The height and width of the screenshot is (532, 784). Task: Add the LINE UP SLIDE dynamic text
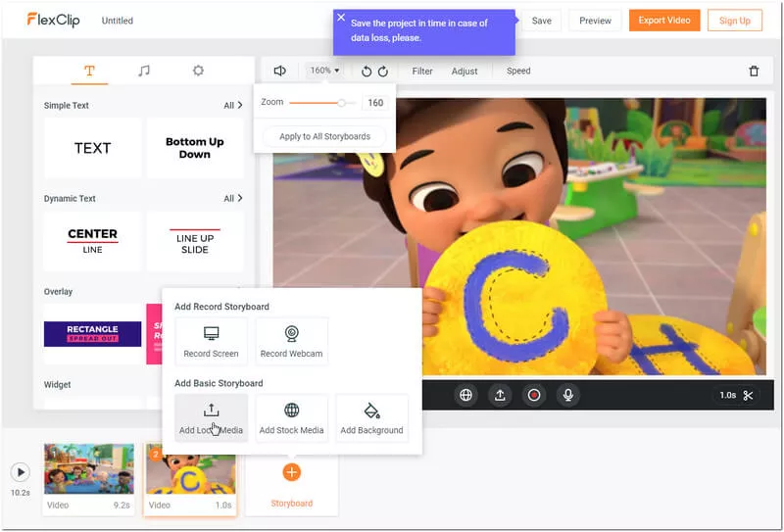point(194,241)
